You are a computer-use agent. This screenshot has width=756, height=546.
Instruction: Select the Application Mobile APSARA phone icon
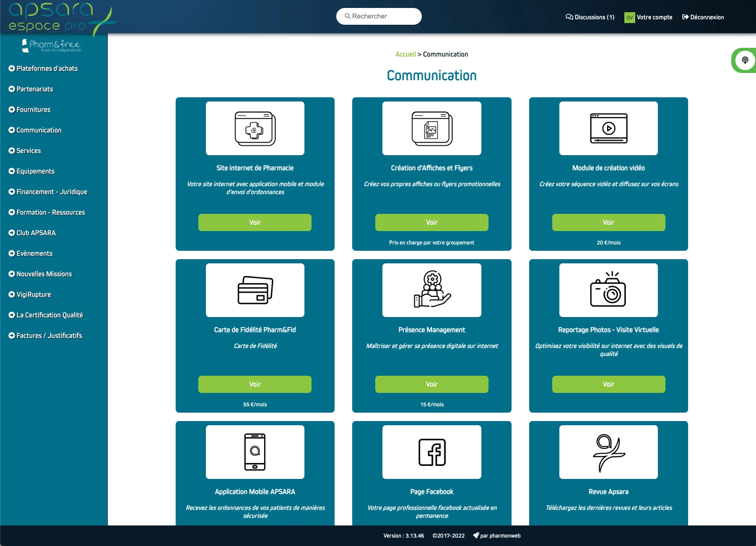(x=255, y=452)
